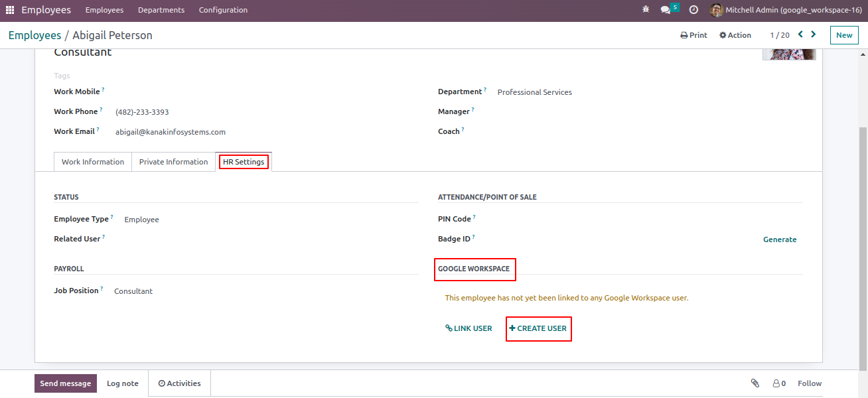
Task: Open the apps grid menu icon
Action: click(x=10, y=10)
